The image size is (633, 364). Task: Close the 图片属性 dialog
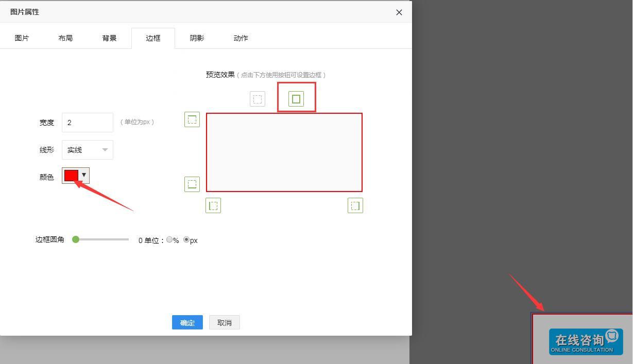399,12
